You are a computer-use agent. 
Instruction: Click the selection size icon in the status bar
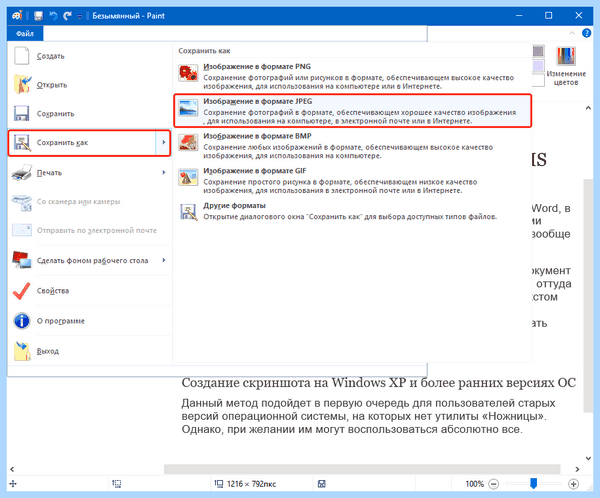(117, 484)
